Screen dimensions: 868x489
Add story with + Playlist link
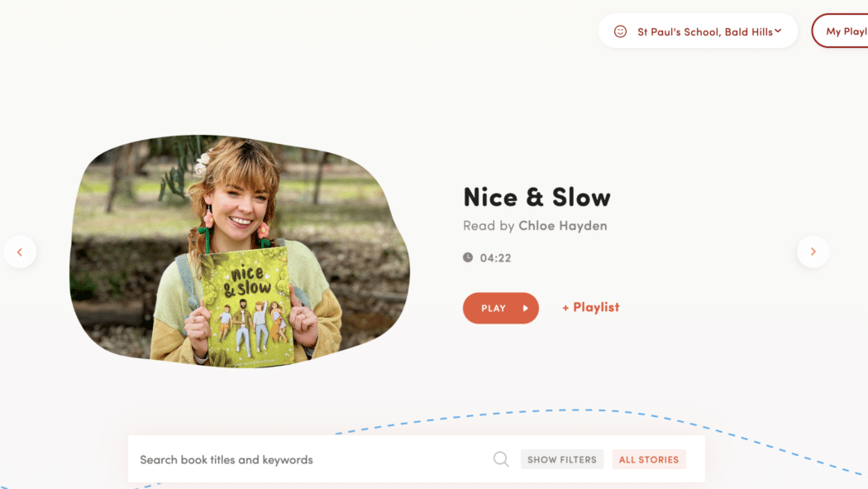tap(591, 307)
